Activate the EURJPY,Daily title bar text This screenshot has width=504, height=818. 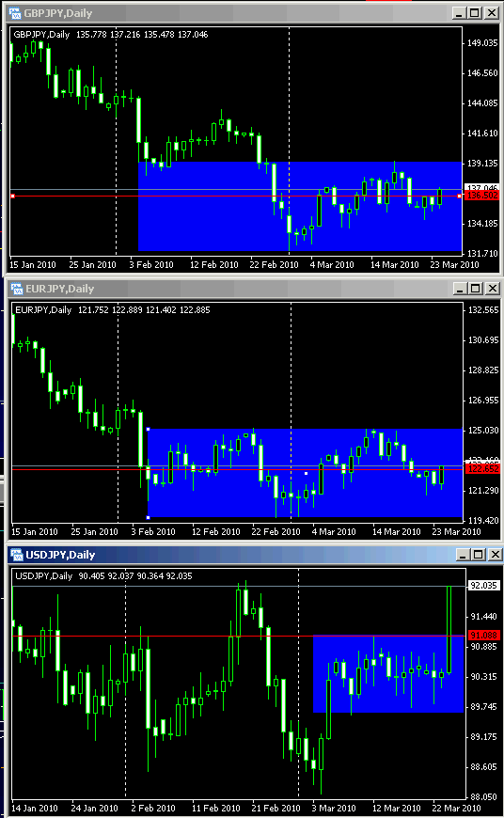tap(60, 289)
